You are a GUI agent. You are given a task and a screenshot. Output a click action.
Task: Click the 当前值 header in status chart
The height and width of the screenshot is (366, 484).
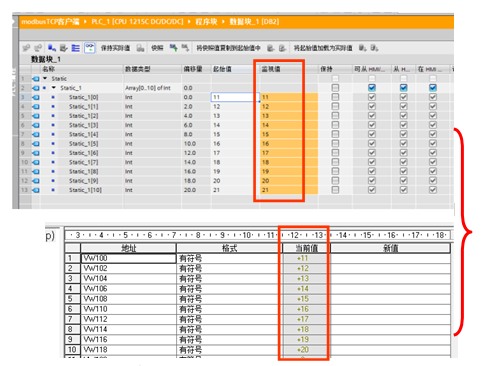coord(307,248)
